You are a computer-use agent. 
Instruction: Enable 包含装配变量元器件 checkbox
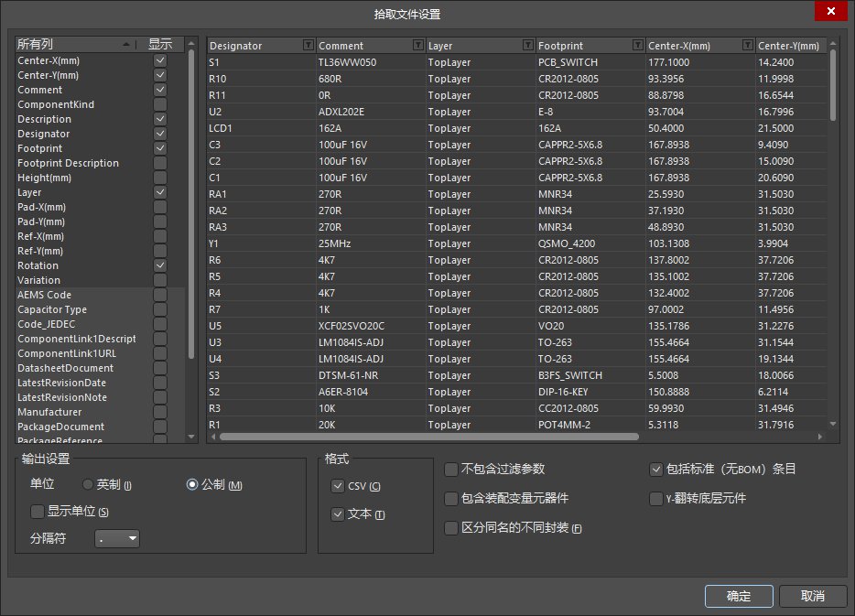click(x=451, y=498)
